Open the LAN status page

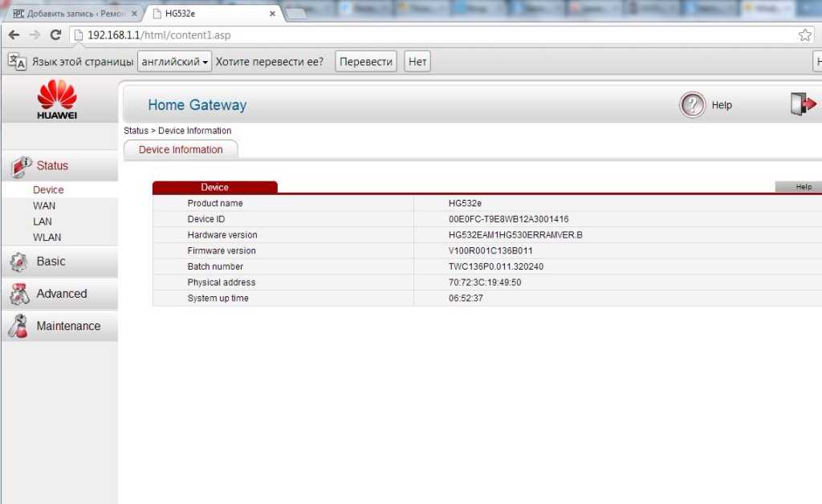coord(43,222)
